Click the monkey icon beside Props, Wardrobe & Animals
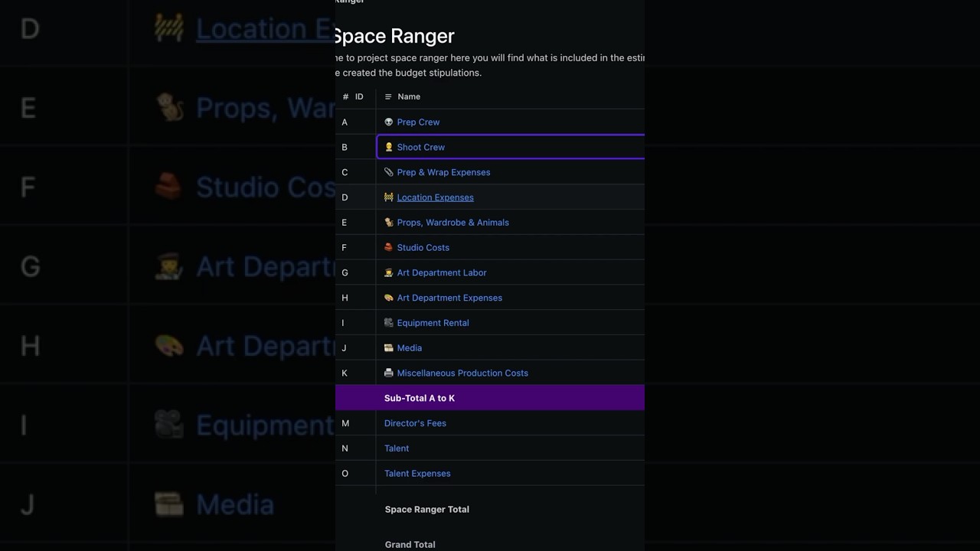 pos(389,223)
